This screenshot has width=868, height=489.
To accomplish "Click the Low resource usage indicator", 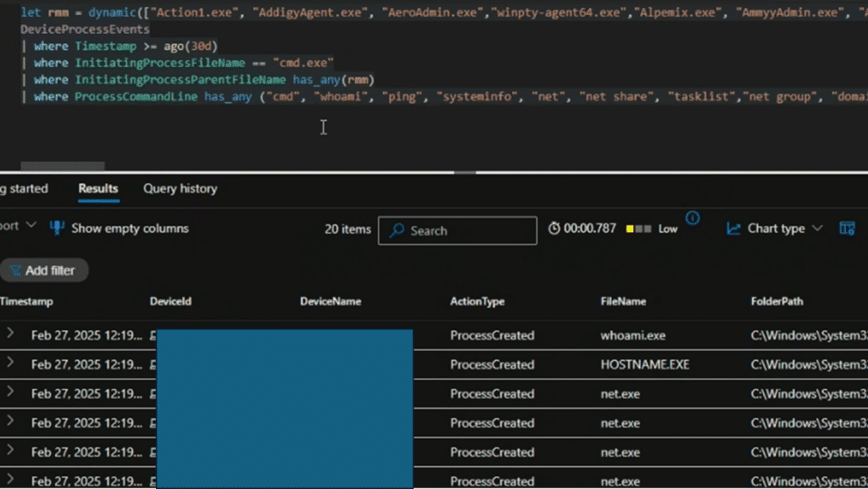I will point(652,229).
